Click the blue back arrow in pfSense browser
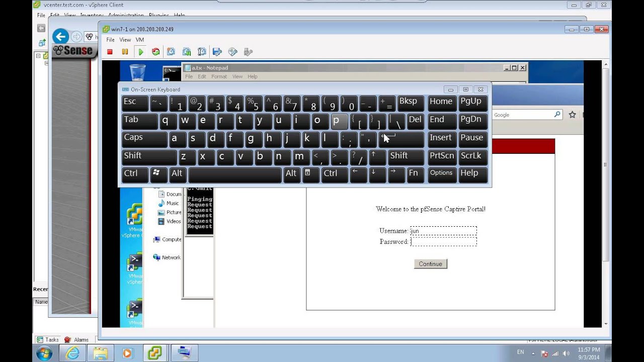The height and width of the screenshot is (362, 644). point(60,36)
